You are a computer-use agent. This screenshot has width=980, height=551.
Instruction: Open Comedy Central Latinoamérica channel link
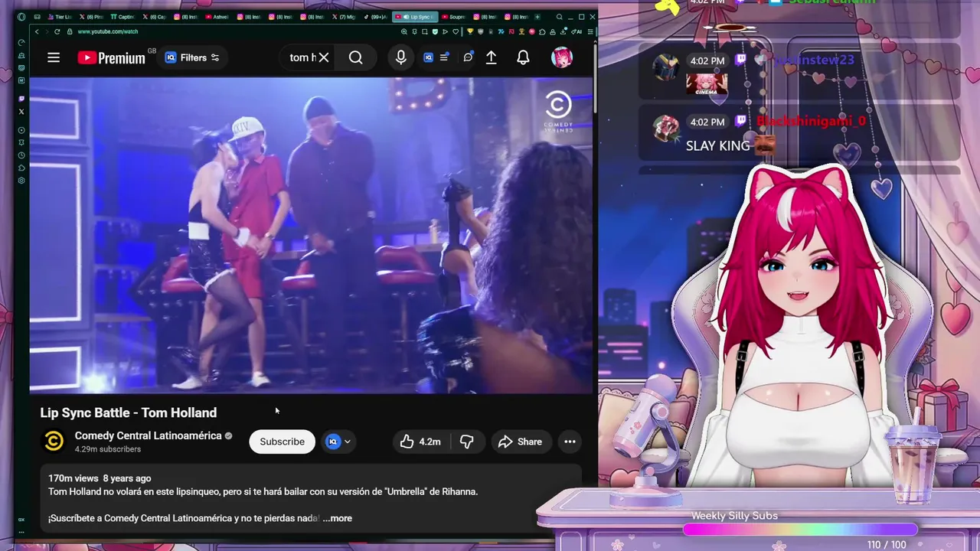tap(148, 435)
